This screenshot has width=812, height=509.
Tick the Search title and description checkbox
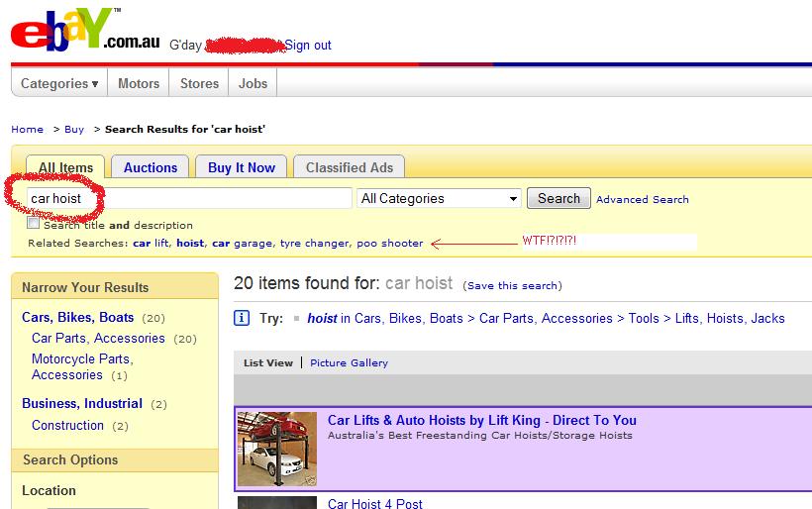coord(33,223)
